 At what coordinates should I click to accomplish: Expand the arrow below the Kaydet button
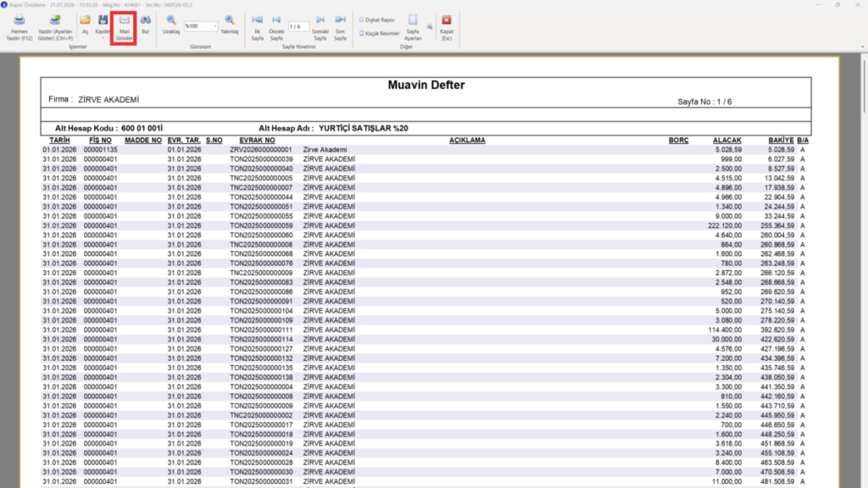103,38
